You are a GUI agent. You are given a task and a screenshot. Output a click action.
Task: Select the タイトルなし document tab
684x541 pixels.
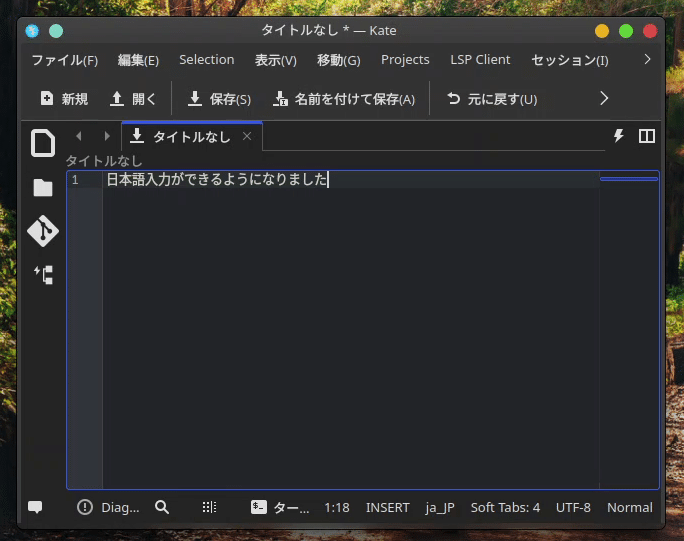tap(192, 137)
